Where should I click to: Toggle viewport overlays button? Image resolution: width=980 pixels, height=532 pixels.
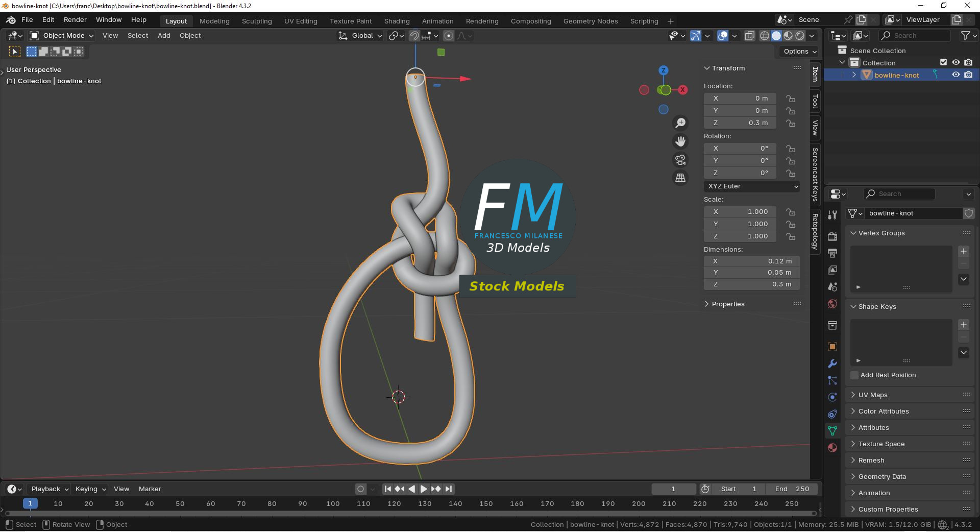point(723,36)
